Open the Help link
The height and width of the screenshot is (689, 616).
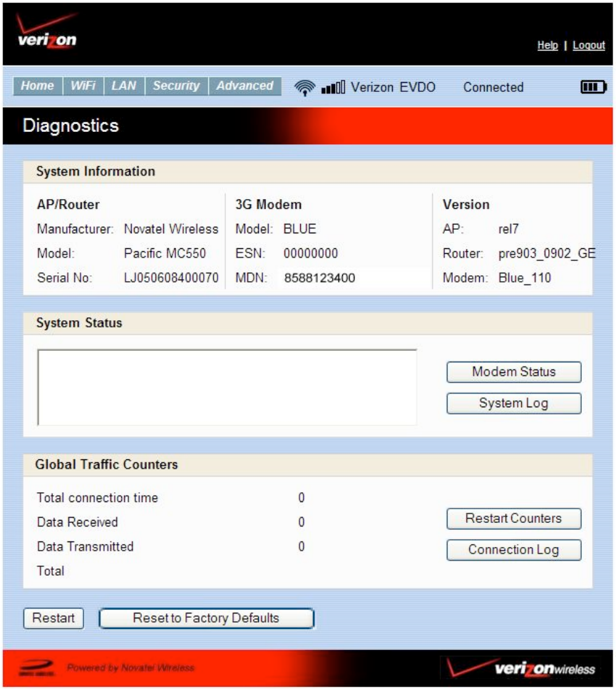click(x=548, y=45)
